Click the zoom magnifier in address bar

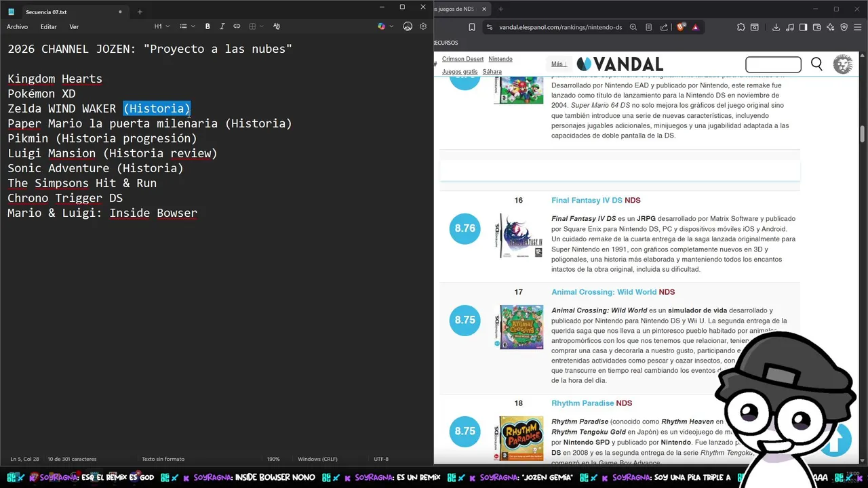[633, 27]
